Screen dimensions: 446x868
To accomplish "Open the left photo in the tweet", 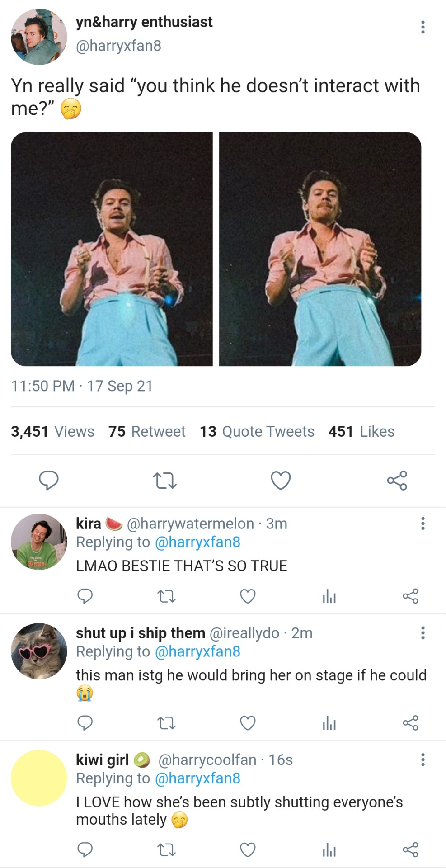I will [x=112, y=249].
